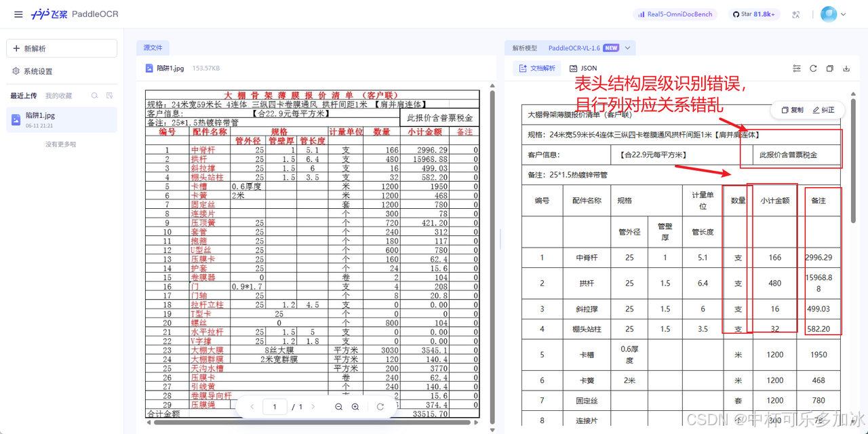Open the language switch icon
Image resolution: width=868 pixels, height=434 pixels.
coord(796,14)
